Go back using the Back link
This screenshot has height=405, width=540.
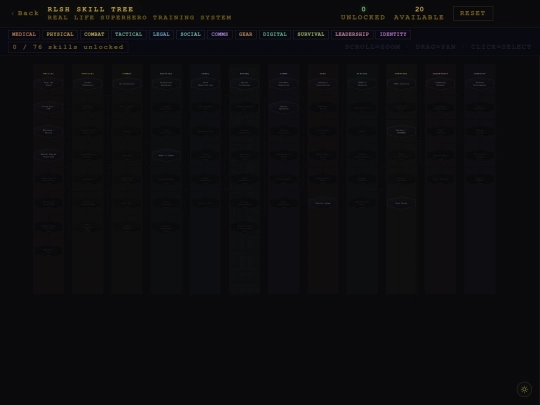coord(25,13)
